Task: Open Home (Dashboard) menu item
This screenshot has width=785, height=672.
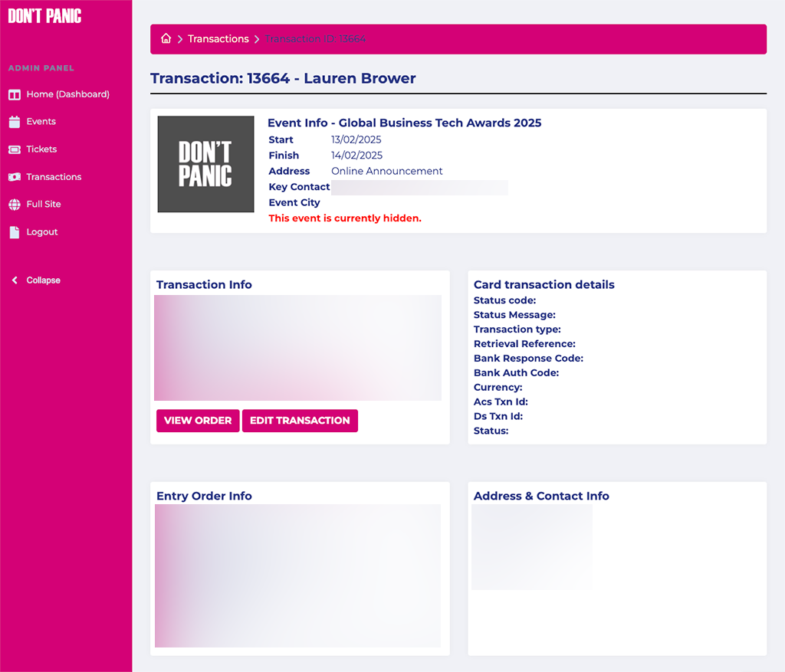Action: pyautogui.click(x=67, y=94)
